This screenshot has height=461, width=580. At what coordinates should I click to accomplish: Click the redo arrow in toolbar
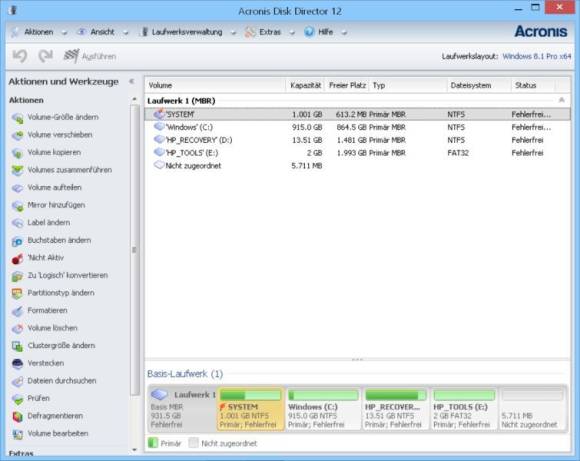click(45, 56)
